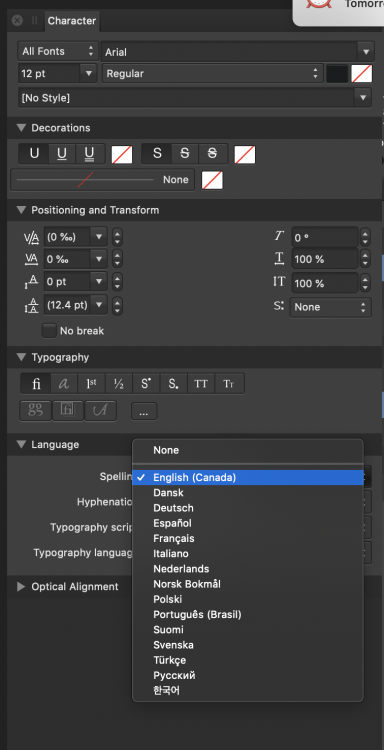Open the 12 pt font size dropdown
Viewport: 384px width, 750px height.
[88, 74]
